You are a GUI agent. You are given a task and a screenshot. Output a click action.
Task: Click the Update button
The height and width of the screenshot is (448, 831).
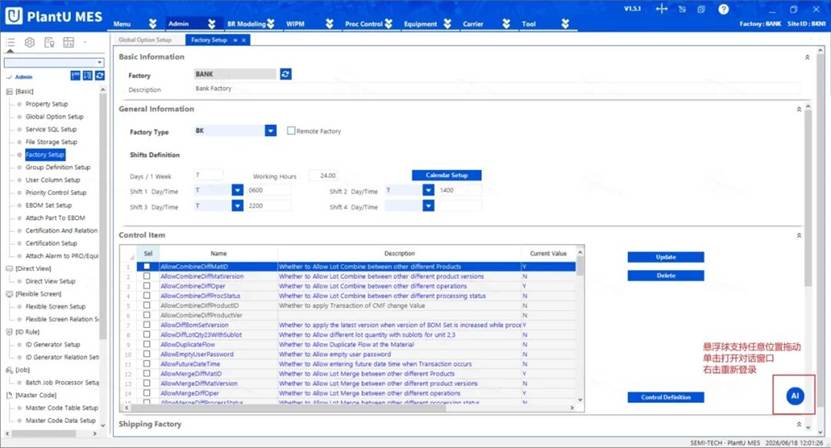click(666, 257)
